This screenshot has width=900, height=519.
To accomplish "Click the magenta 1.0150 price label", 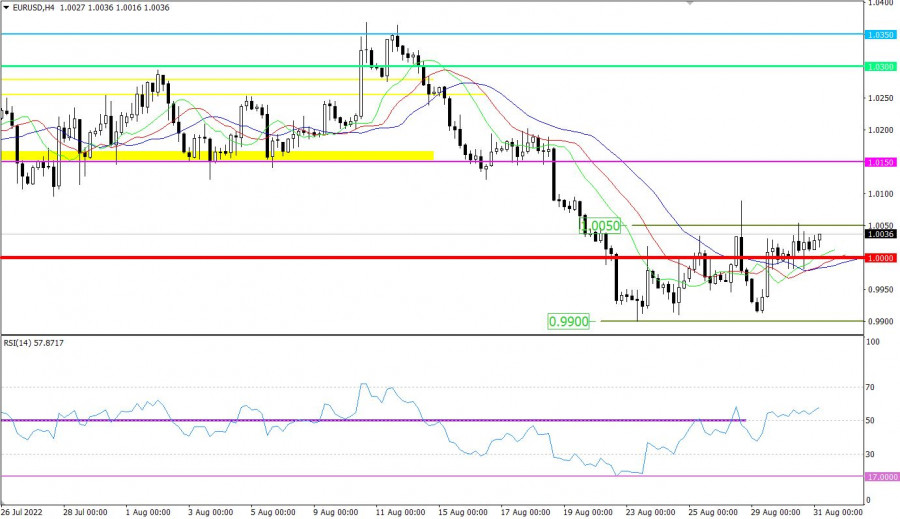I will [x=880, y=162].
